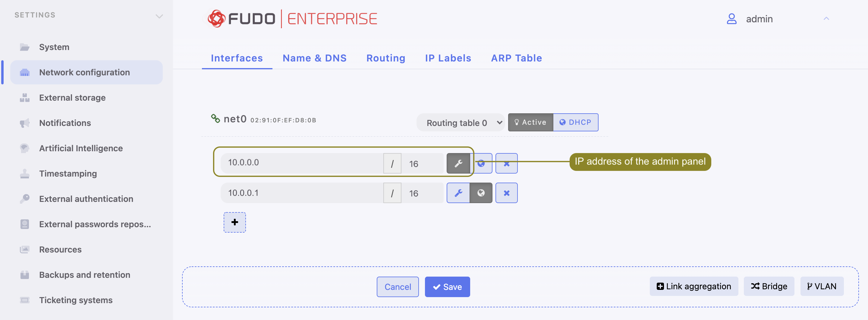Switch to the Name & DNS tab
The width and height of the screenshot is (868, 320).
(x=314, y=58)
